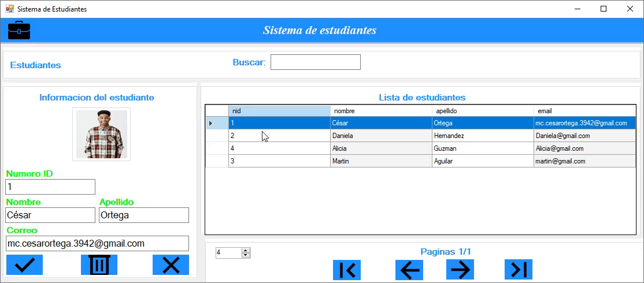The height and width of the screenshot is (283, 644).
Task: Jump to last page of list
Action: (519, 270)
